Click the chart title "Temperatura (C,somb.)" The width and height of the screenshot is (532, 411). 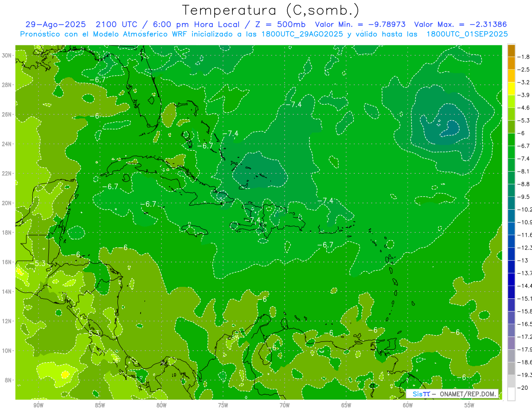(x=271, y=10)
